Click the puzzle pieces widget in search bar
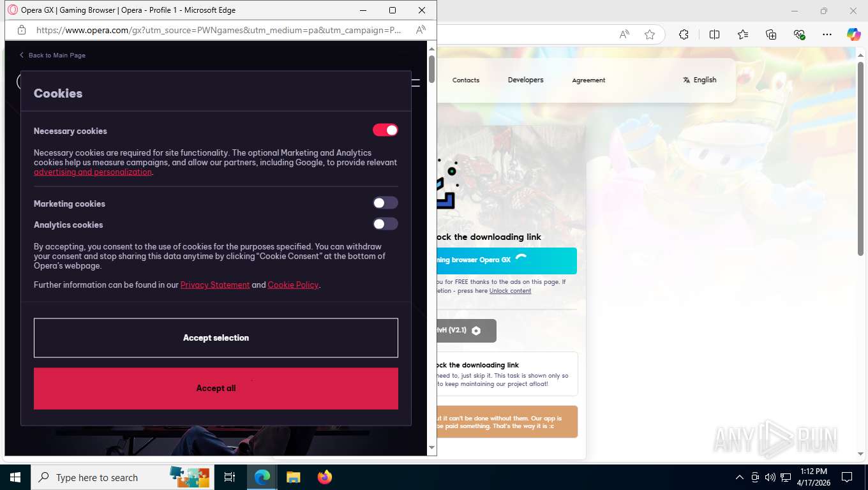The image size is (868, 490). click(x=190, y=477)
